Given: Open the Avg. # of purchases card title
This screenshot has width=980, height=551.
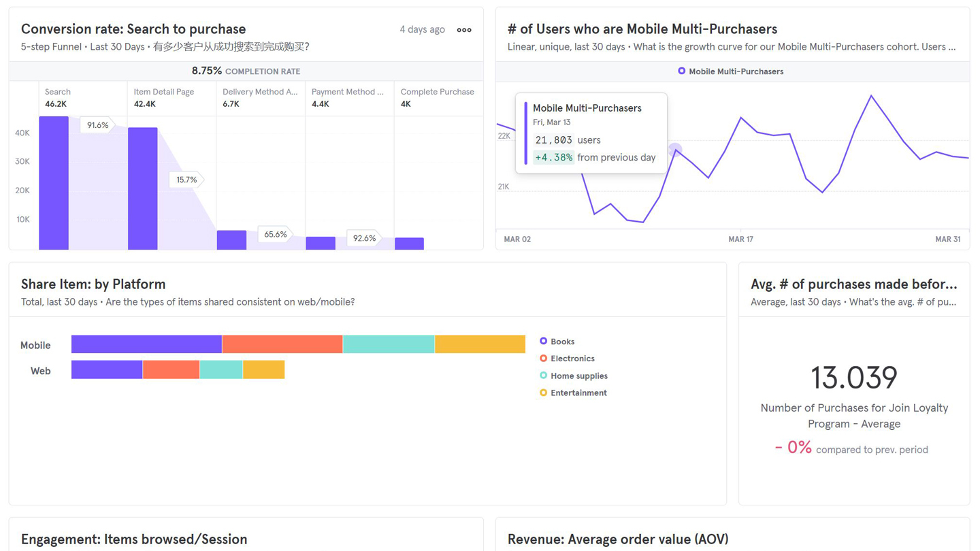Looking at the screenshot, I should (853, 284).
